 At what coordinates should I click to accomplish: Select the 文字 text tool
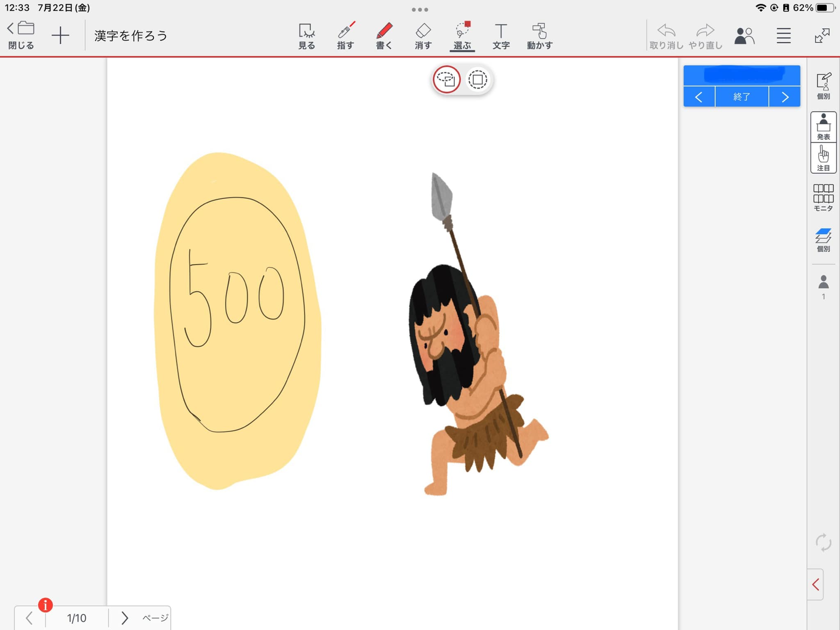pyautogui.click(x=501, y=36)
